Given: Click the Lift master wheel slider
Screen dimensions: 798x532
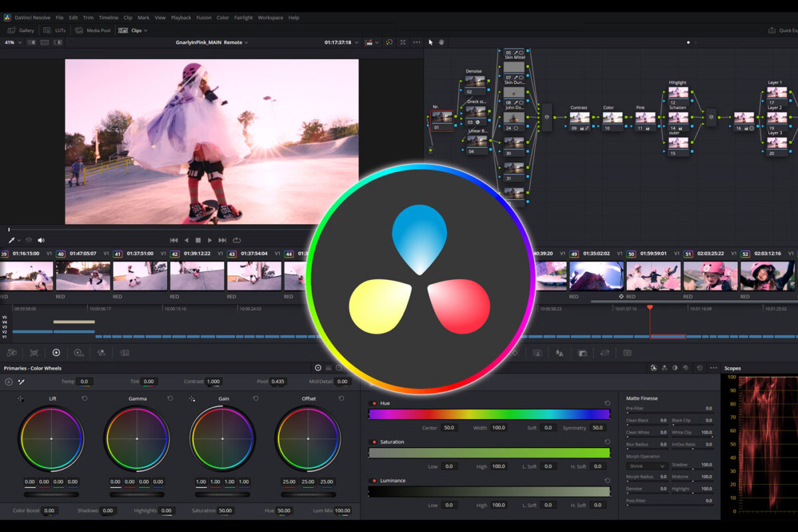Looking at the screenshot, I should coord(51,495).
